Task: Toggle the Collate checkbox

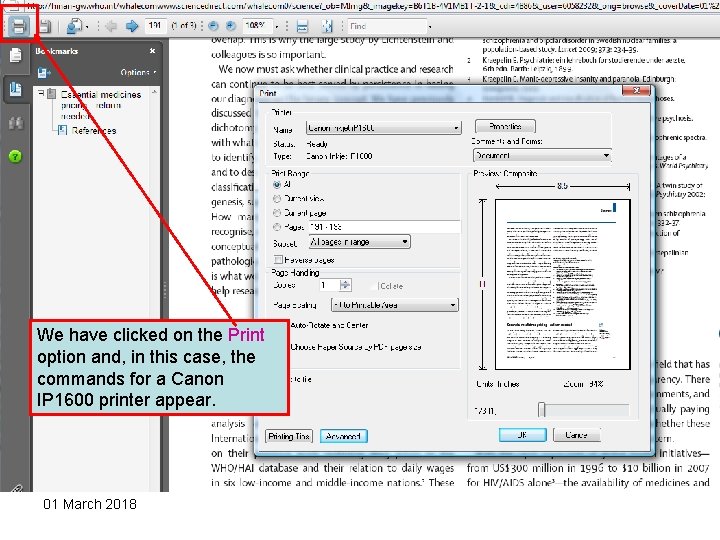Action: (x=374, y=286)
